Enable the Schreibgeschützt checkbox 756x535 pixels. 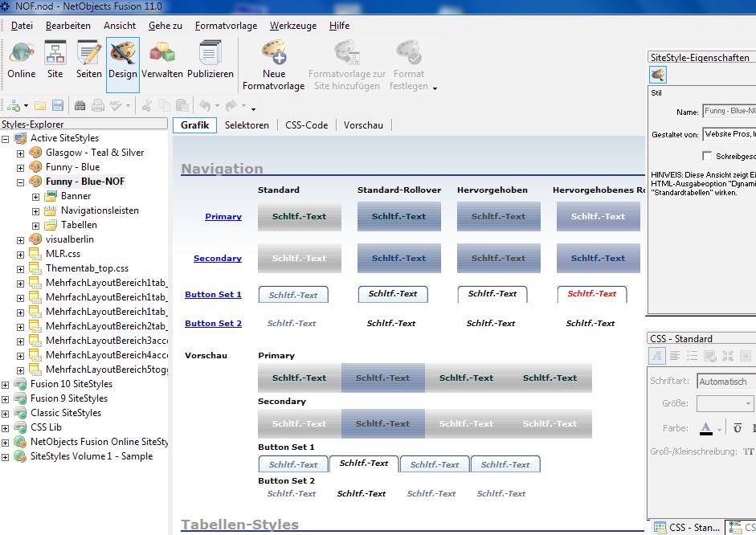point(707,156)
